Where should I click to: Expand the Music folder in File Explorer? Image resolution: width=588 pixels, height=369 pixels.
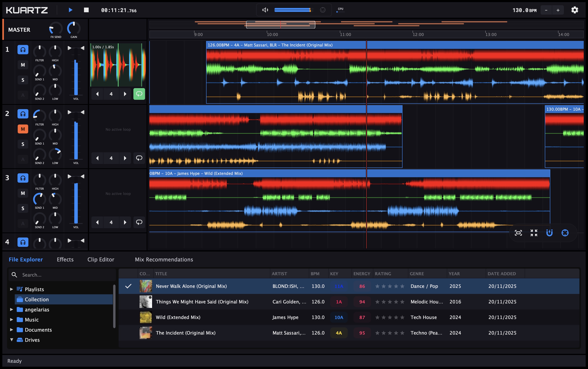11,319
